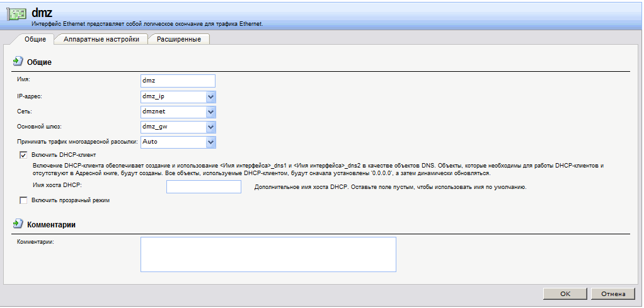Confirm settings with the OK button
644x308 pixels.
(565, 294)
